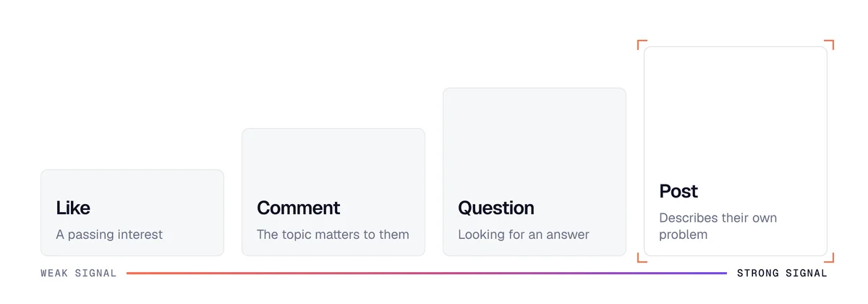868x304 pixels.
Task: Click the Question card
Action: pos(535,172)
